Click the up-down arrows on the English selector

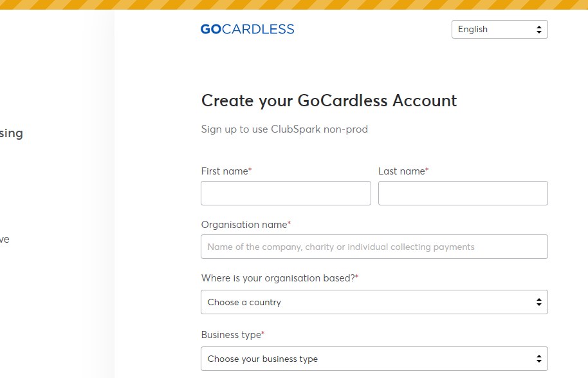[x=539, y=30]
